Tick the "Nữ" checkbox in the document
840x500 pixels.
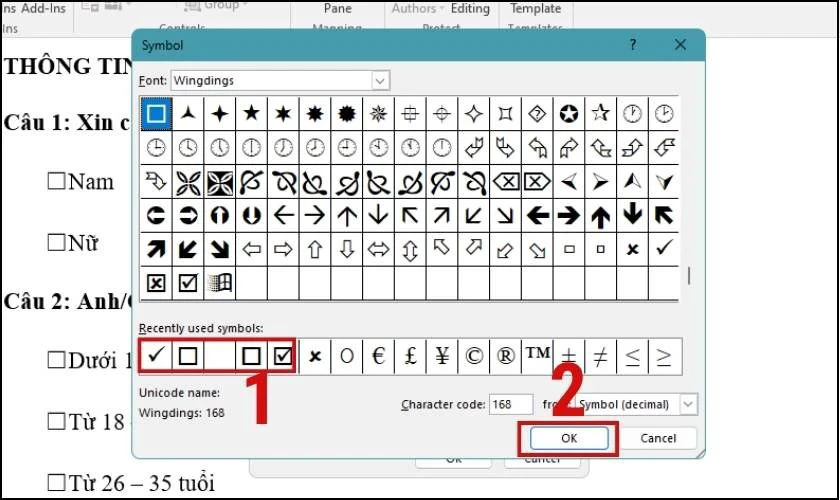(x=56, y=242)
